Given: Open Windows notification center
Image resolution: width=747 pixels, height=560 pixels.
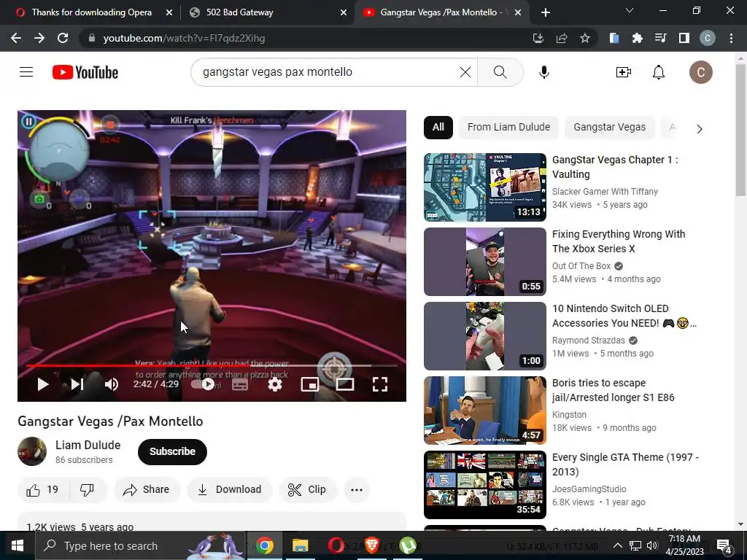Looking at the screenshot, I should pos(724,545).
